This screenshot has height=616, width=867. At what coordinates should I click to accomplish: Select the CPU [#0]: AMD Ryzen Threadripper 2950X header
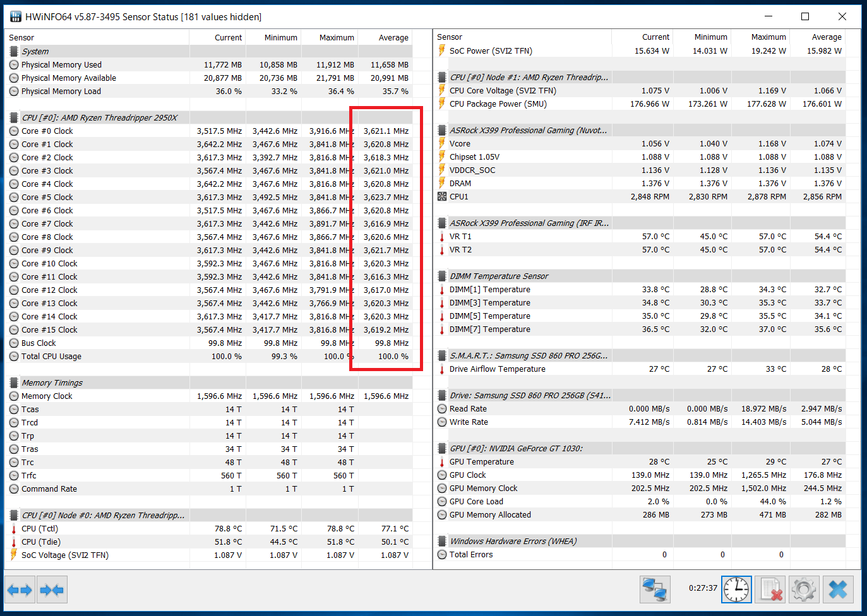(210, 117)
